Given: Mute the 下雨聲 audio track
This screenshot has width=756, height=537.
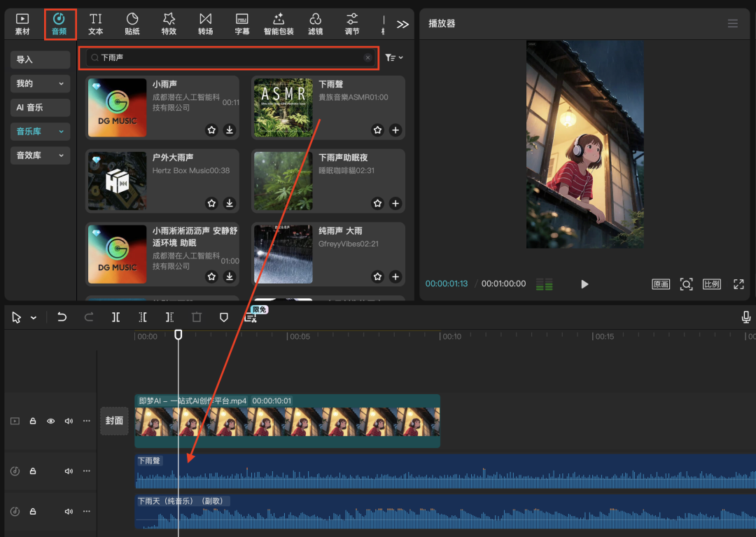Looking at the screenshot, I should coord(69,471).
